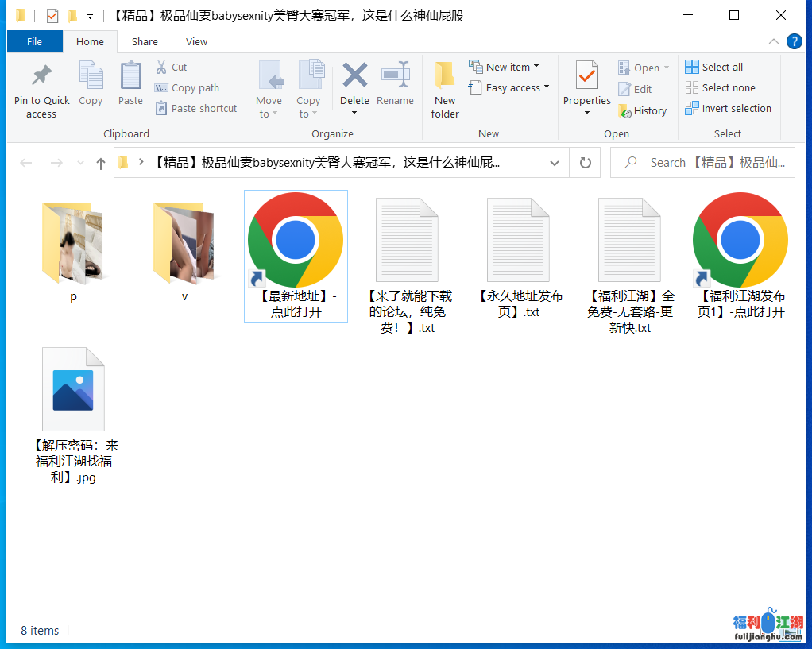The height and width of the screenshot is (649, 812).
Task: Click the Delete icon in the ribbon
Action: coord(354,76)
